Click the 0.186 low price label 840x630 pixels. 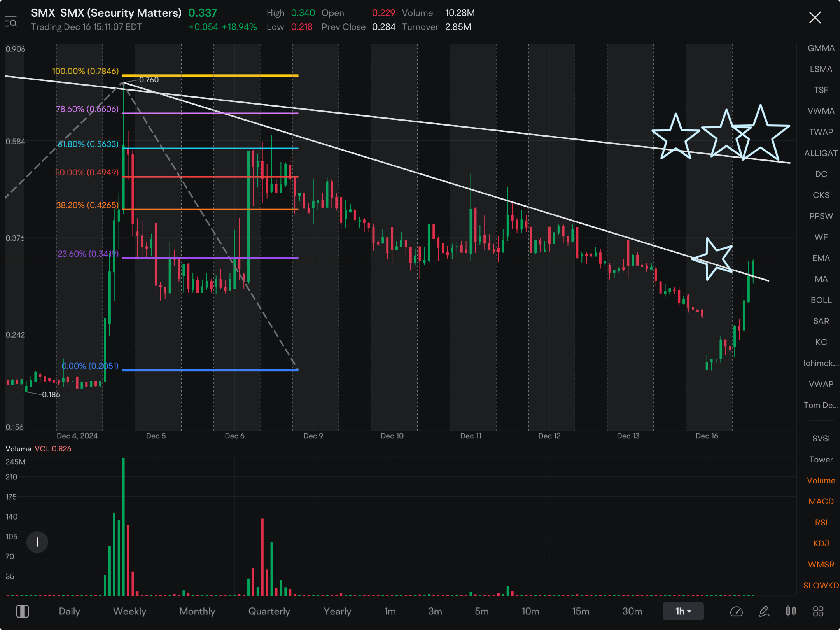coord(51,394)
